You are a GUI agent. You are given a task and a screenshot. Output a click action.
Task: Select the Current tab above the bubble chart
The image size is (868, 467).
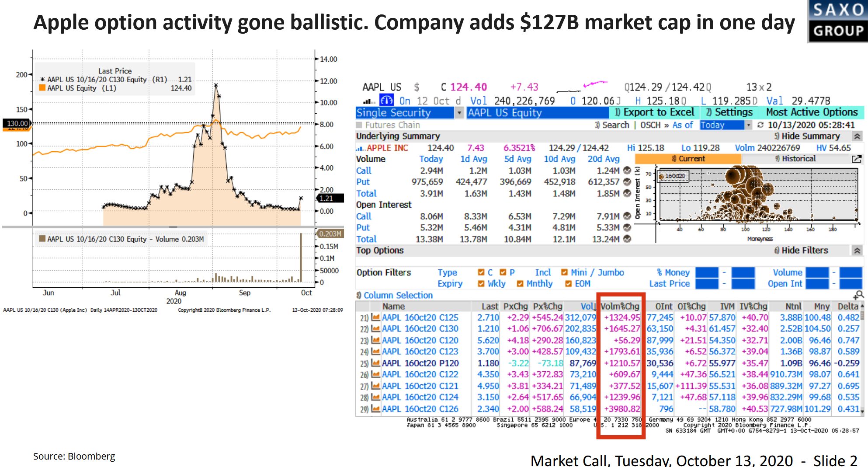click(x=688, y=159)
